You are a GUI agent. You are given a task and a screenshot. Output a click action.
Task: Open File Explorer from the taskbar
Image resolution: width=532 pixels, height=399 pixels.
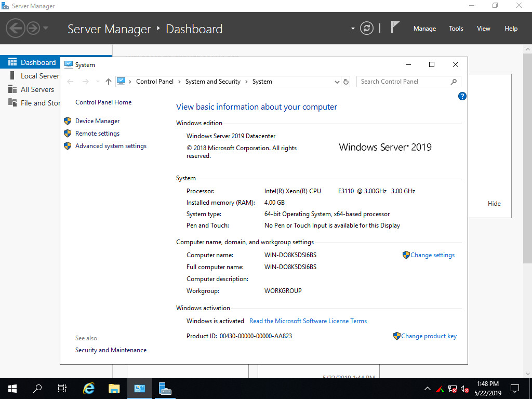coord(114,389)
